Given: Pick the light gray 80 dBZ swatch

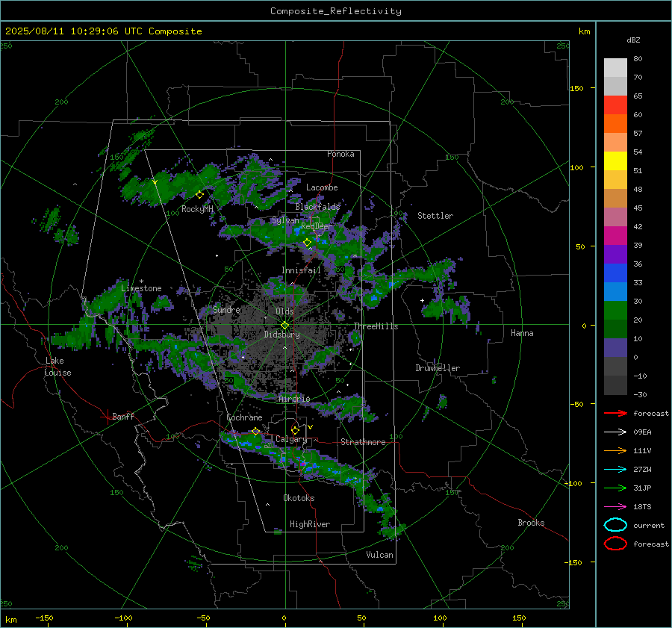Looking at the screenshot, I should click(615, 67).
